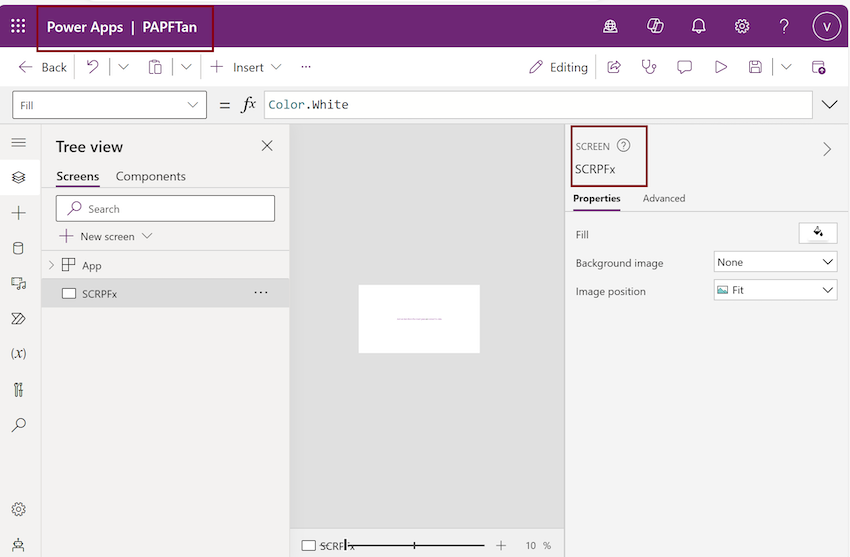Open the Fill property dropdown
This screenshot has width=850, height=557.
point(110,105)
